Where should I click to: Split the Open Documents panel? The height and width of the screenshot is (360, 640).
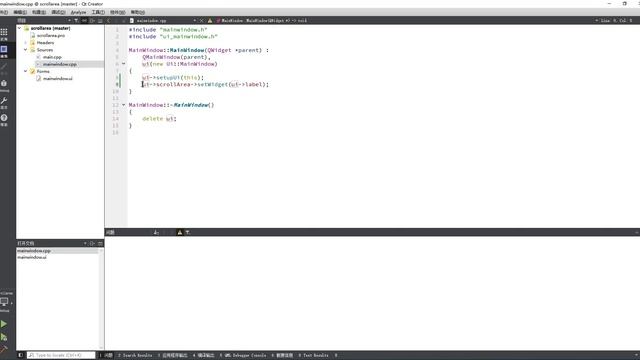[x=93, y=243]
